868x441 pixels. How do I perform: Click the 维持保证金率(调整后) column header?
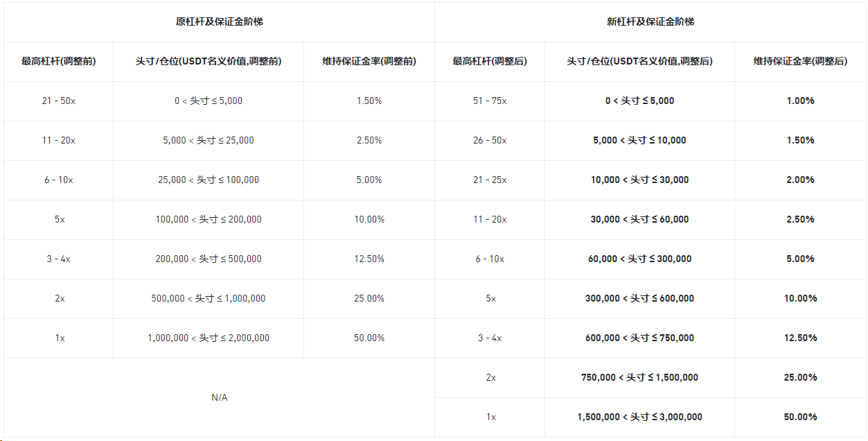(x=800, y=61)
